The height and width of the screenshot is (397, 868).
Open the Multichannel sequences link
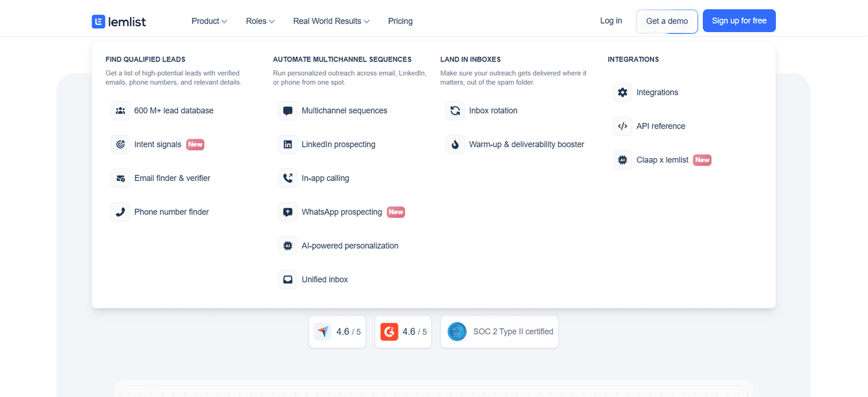click(344, 110)
